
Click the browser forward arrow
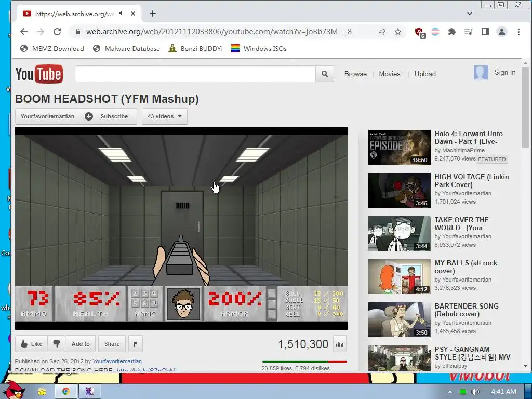(41, 32)
